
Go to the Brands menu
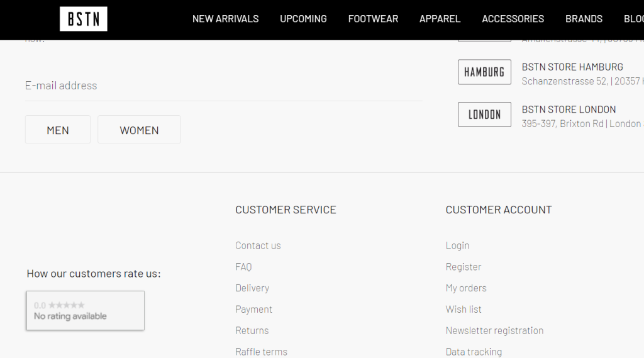pos(584,19)
